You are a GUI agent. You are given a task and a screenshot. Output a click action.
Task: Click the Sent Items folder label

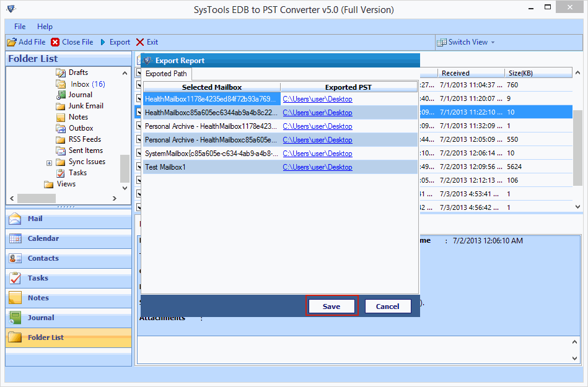tap(86, 150)
